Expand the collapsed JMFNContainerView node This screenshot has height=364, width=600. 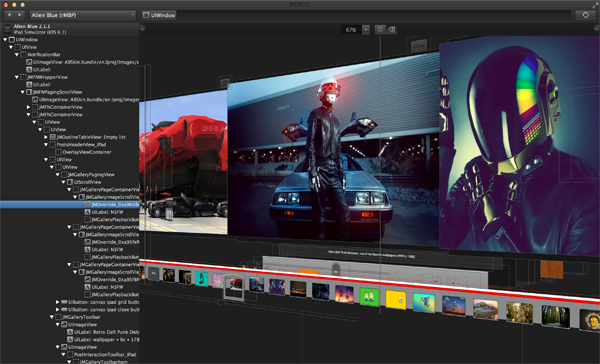tap(28, 107)
